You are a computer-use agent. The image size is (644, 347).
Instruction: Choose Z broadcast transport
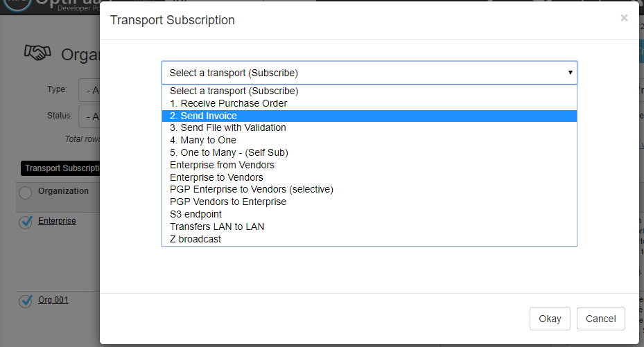(195, 239)
